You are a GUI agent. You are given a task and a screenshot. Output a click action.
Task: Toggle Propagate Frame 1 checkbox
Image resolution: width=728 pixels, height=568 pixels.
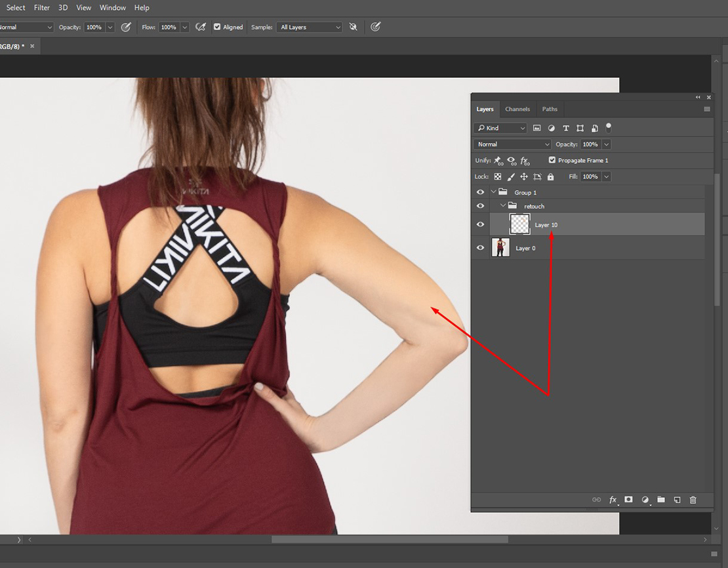click(x=552, y=160)
